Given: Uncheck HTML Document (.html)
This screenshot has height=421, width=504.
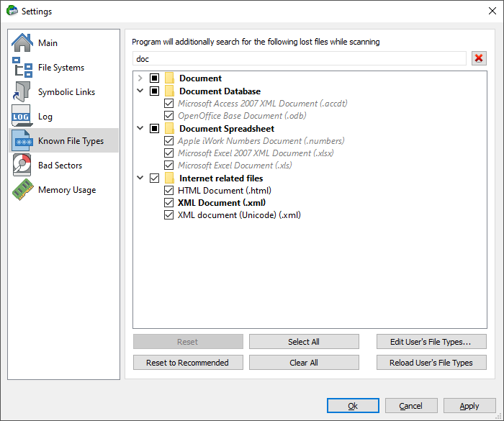Looking at the screenshot, I should pos(168,190).
